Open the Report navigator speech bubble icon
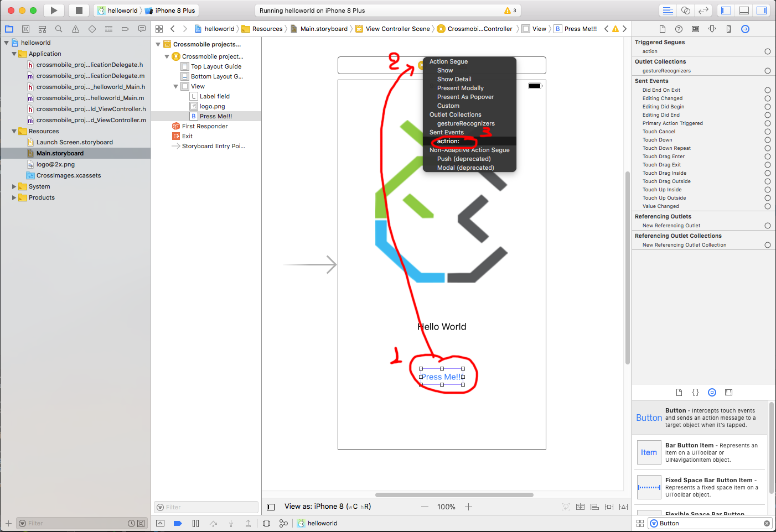The width and height of the screenshot is (776, 532). tap(142, 29)
